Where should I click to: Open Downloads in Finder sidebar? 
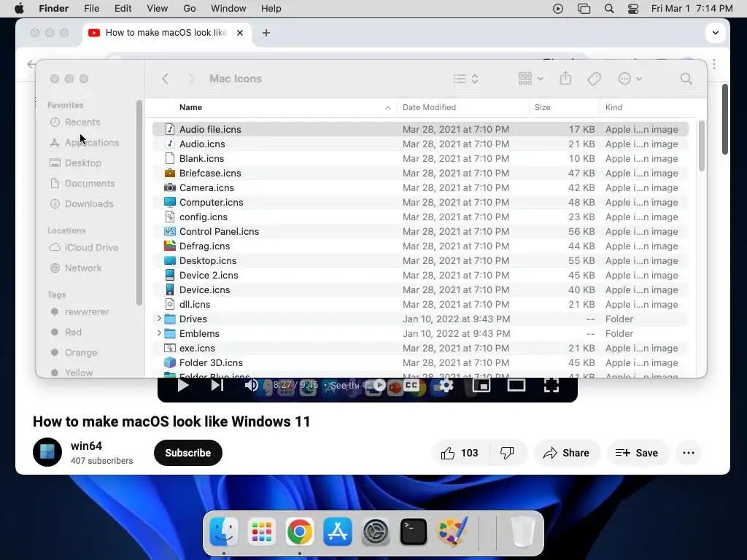[89, 203]
